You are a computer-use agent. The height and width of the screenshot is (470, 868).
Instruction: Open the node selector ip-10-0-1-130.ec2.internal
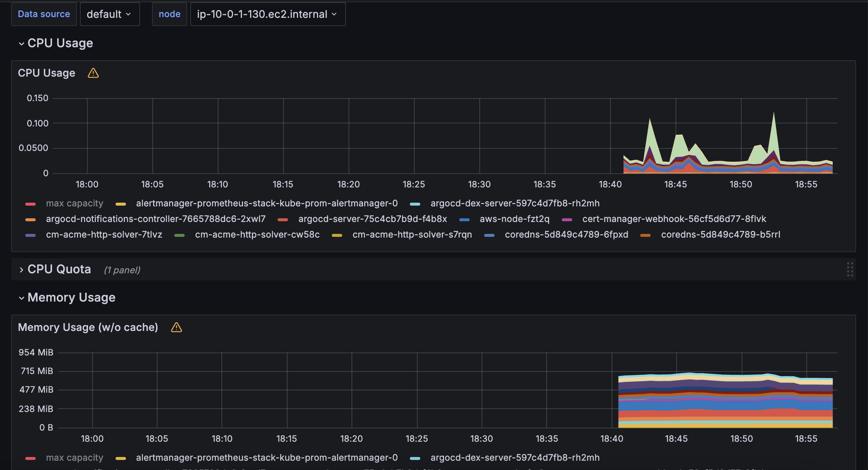268,15
